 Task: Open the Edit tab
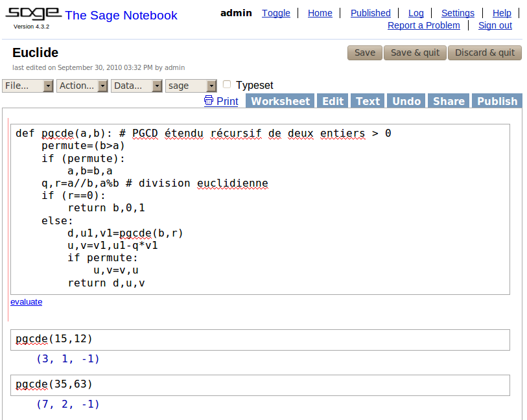pos(333,101)
